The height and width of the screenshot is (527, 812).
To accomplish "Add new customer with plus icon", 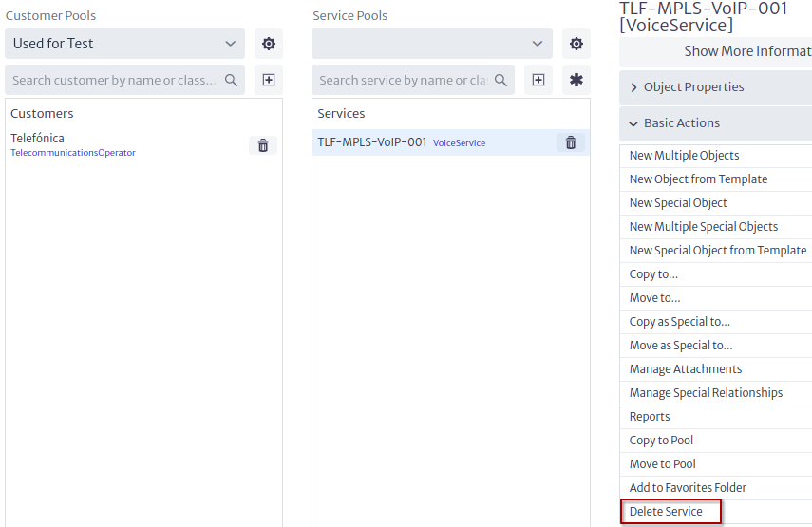I will (268, 80).
